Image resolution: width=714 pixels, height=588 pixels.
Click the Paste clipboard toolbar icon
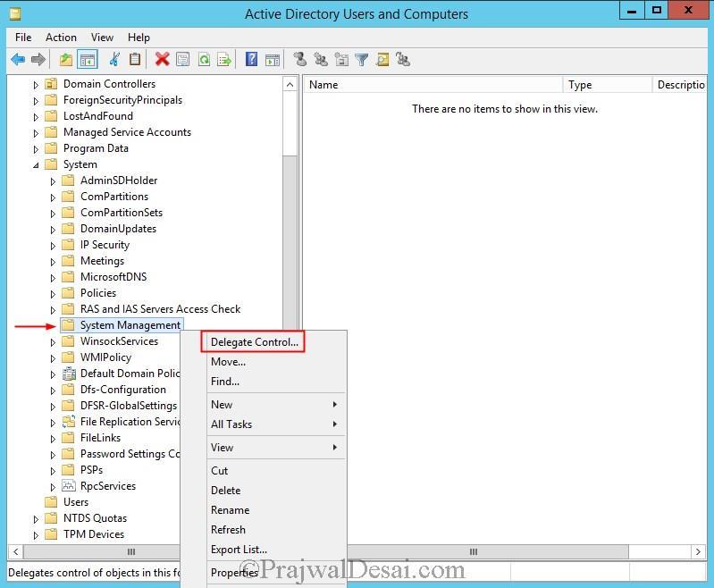click(x=135, y=59)
